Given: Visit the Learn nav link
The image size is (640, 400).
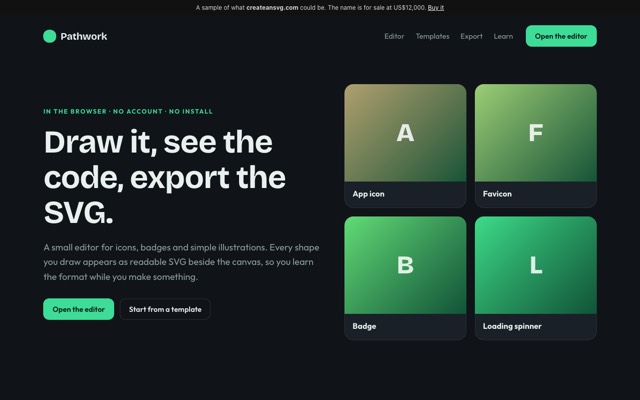Looking at the screenshot, I should pos(503,36).
